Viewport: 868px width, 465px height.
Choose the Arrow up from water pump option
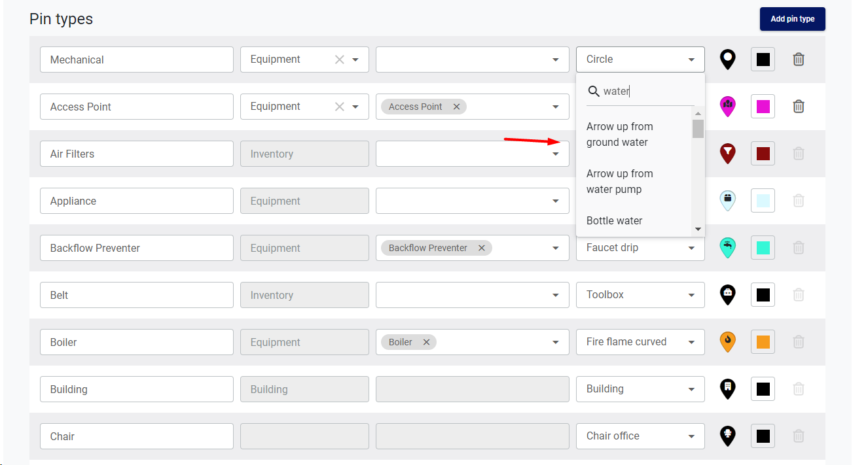click(x=619, y=181)
